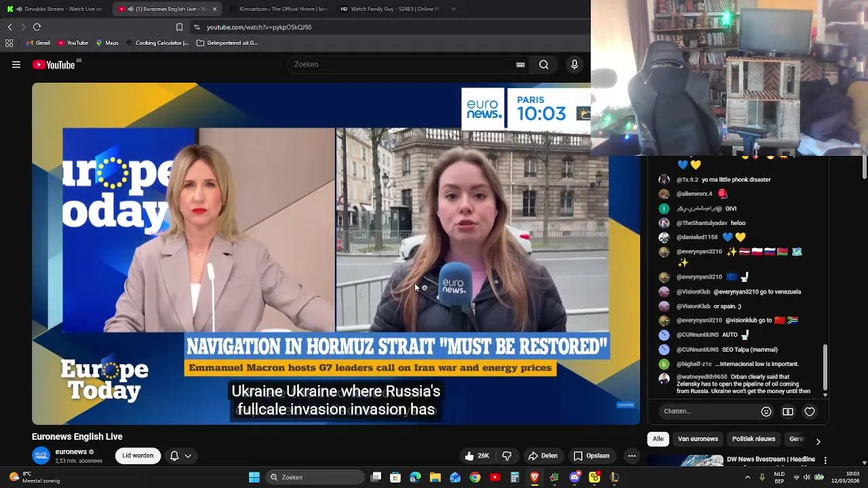
Task: Click the euronews channel name
Action: click(x=71, y=452)
